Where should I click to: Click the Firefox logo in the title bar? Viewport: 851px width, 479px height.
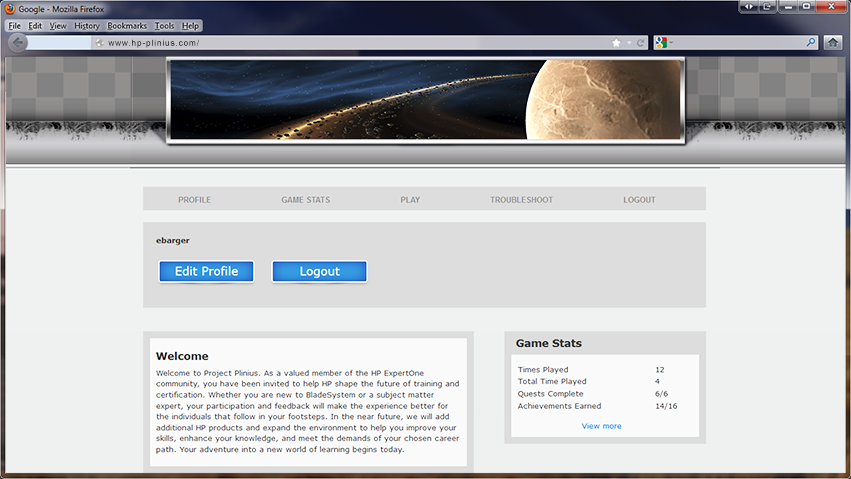point(10,9)
